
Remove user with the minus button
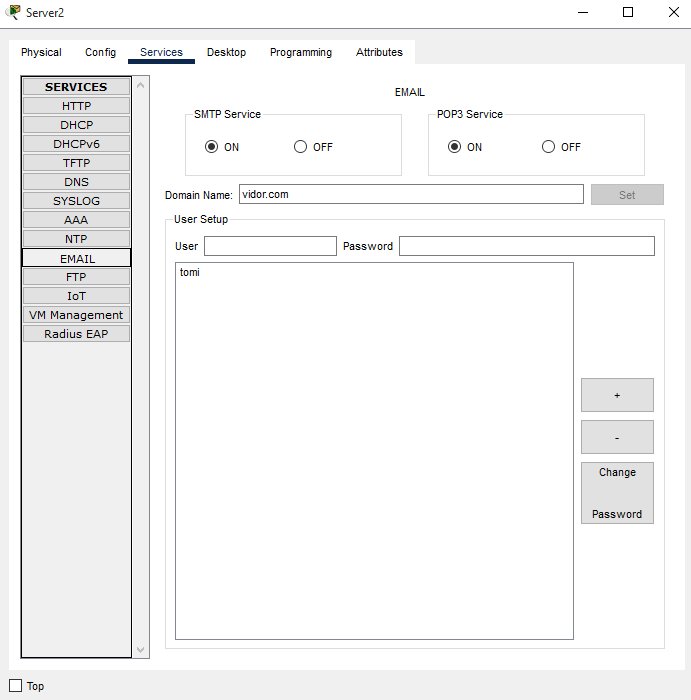click(x=617, y=437)
